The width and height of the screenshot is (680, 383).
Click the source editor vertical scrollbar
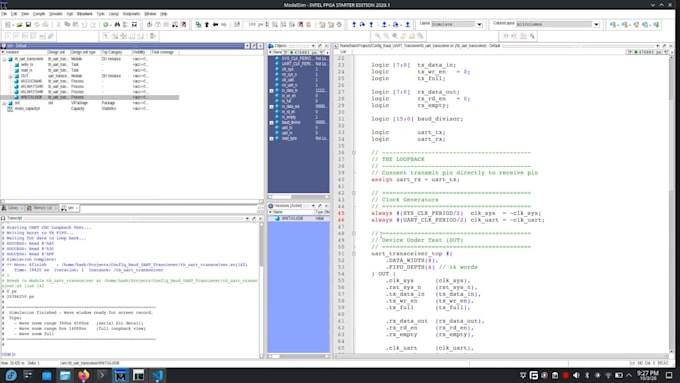click(672, 204)
